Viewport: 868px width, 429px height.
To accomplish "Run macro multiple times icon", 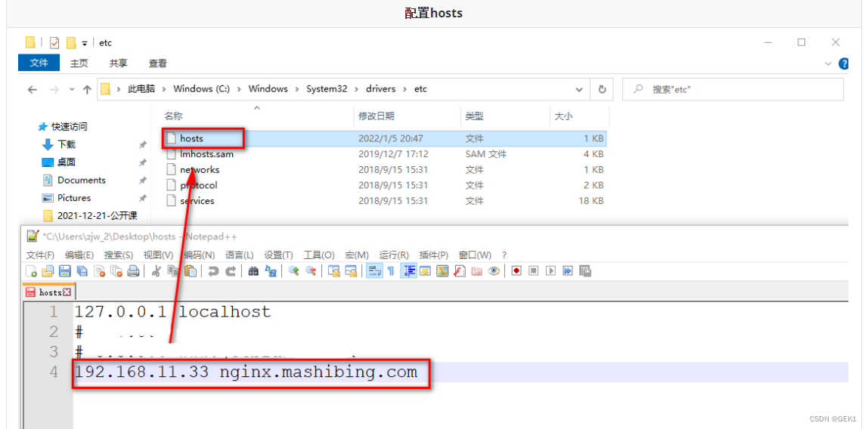I will tap(568, 271).
